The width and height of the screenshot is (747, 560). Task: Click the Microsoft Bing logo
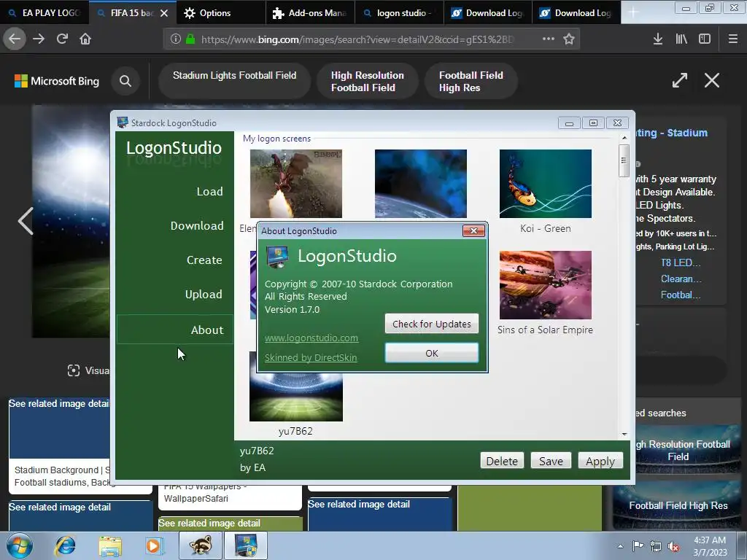57,81
